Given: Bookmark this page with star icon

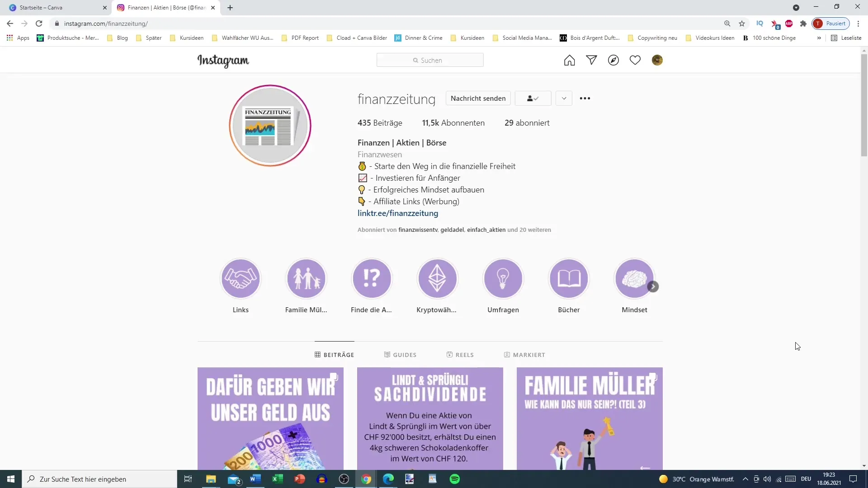Looking at the screenshot, I should [742, 23].
